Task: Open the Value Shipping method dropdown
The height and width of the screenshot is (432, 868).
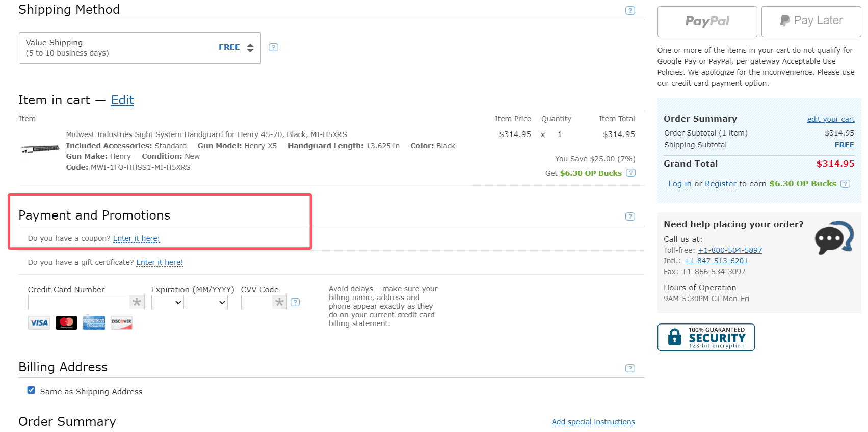Action: pos(140,48)
